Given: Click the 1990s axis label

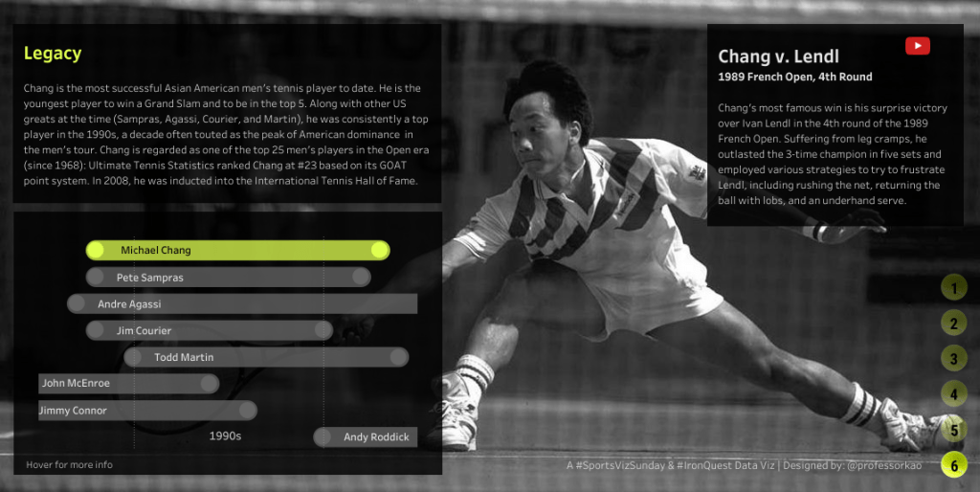Looking at the screenshot, I should (x=225, y=436).
